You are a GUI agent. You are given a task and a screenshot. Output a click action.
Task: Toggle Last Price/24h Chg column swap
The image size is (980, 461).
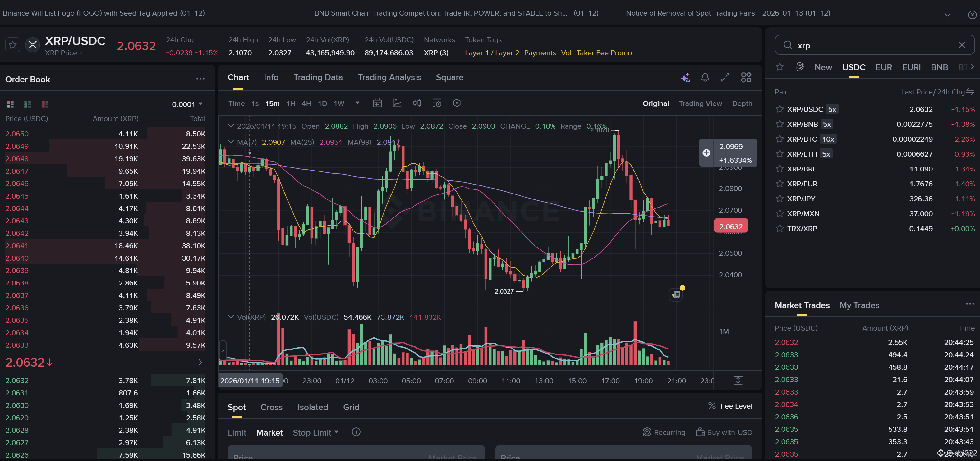click(x=970, y=92)
